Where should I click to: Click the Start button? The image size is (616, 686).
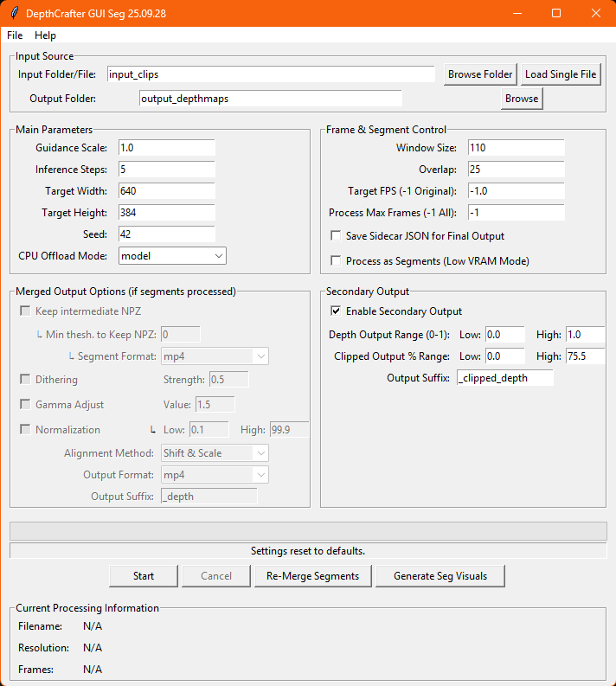pos(144,576)
